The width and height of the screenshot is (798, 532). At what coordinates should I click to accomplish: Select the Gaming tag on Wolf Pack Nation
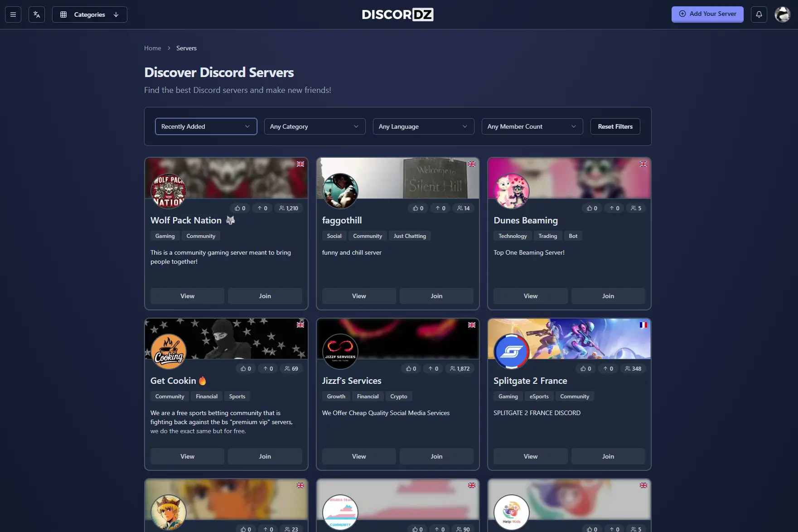[165, 236]
